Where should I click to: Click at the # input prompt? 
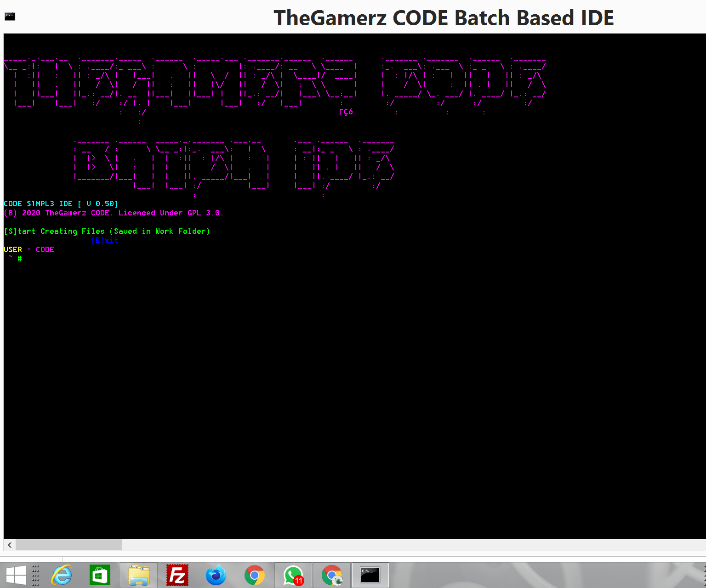pyautogui.click(x=19, y=259)
